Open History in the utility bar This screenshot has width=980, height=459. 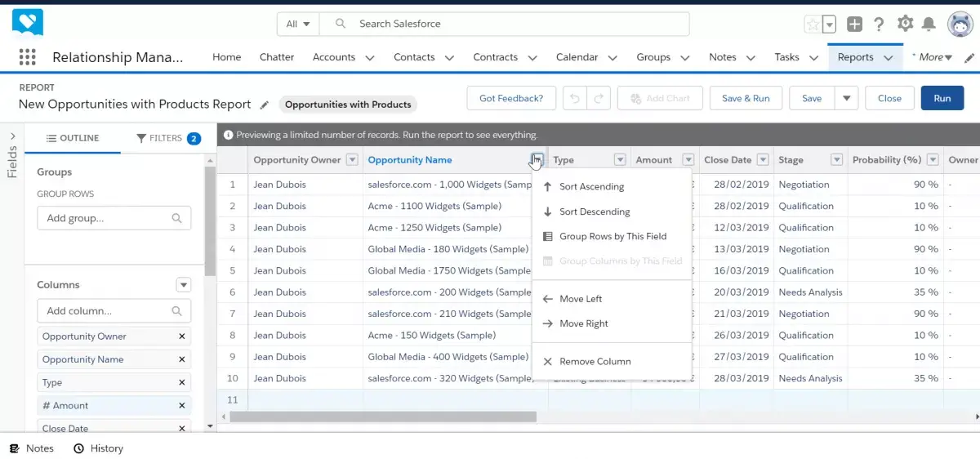coord(98,448)
